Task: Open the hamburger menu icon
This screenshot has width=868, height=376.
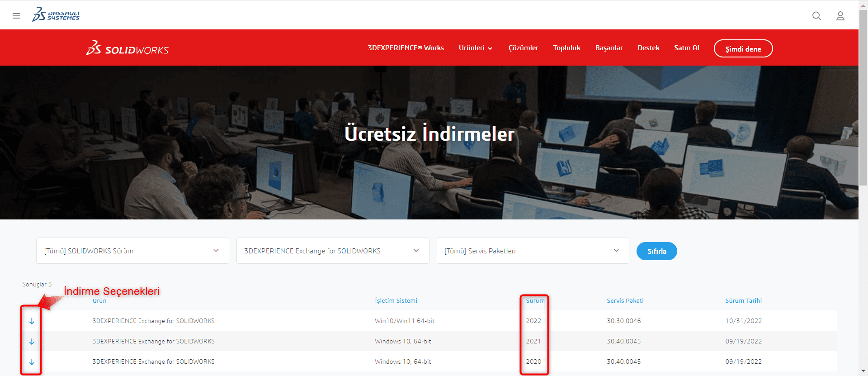Action: point(16,16)
